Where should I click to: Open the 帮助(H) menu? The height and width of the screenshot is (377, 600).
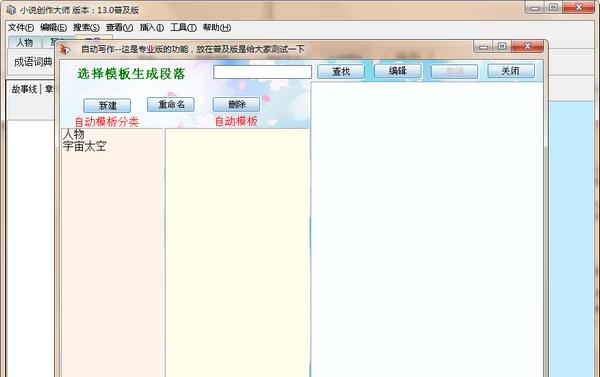pos(217,28)
